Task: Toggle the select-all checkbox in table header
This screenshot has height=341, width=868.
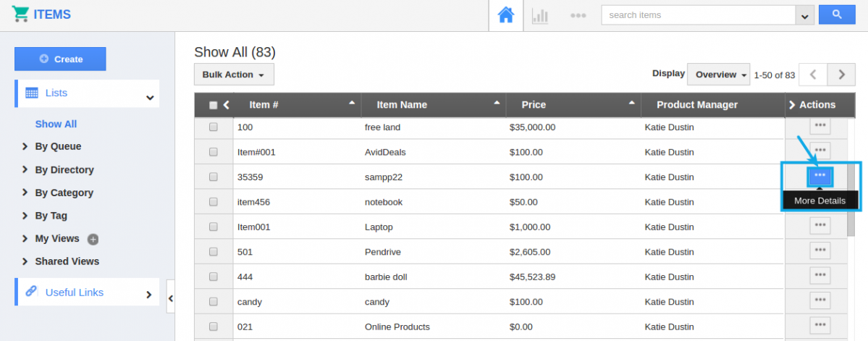Action: 213,105
